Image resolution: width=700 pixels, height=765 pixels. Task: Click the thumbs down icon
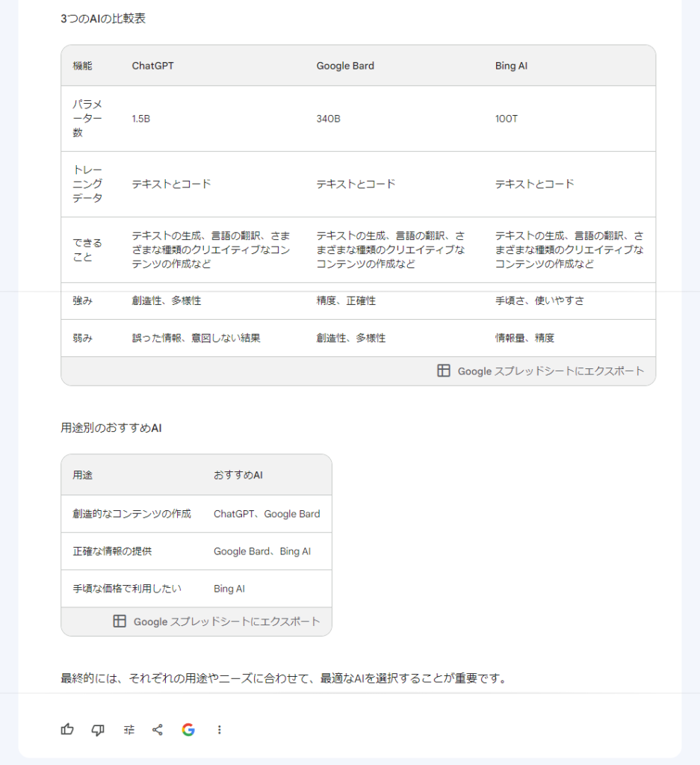click(98, 730)
